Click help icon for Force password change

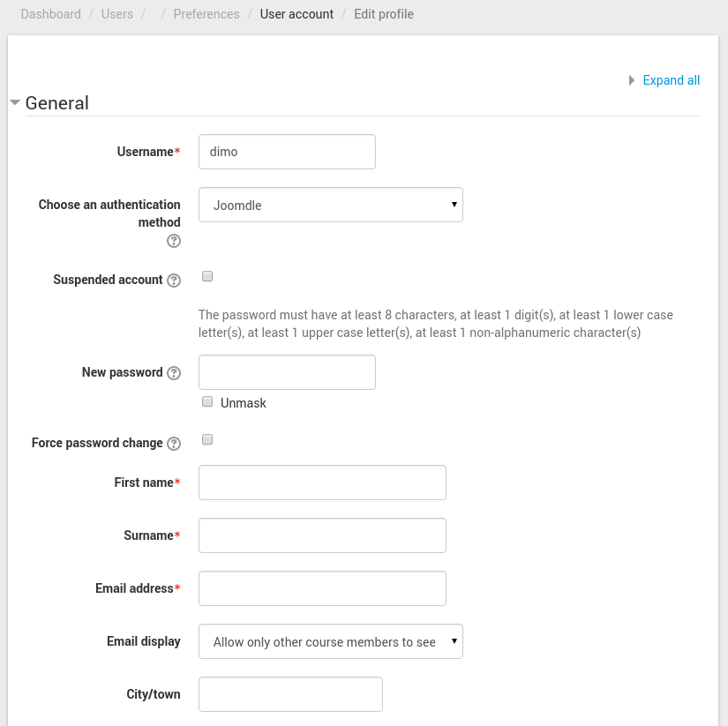click(x=174, y=444)
